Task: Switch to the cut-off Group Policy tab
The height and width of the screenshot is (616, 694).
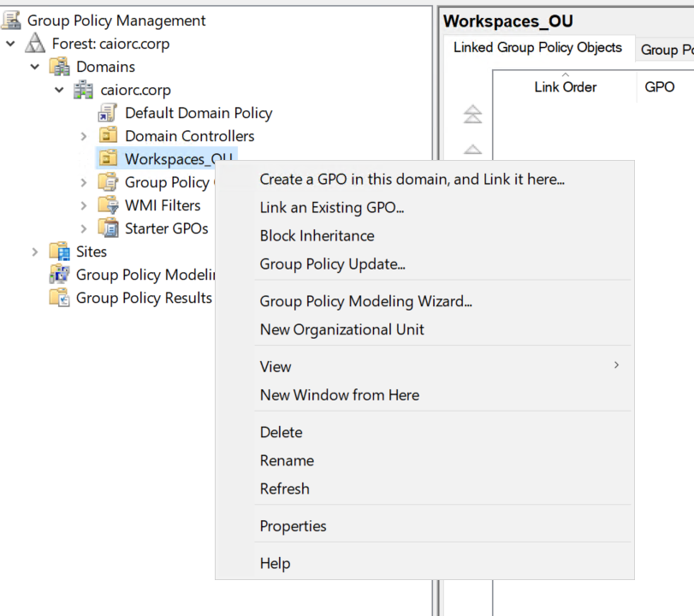Action: [666, 50]
